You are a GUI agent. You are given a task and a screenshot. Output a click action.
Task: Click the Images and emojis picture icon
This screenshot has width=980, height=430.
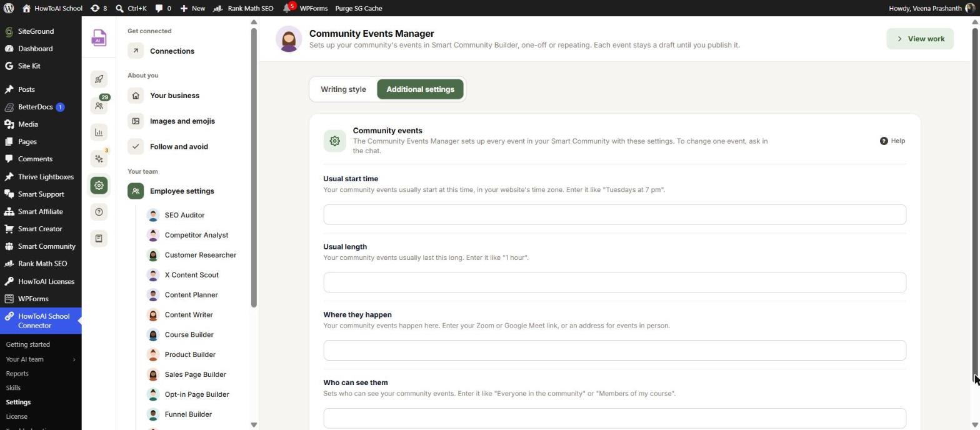(136, 121)
